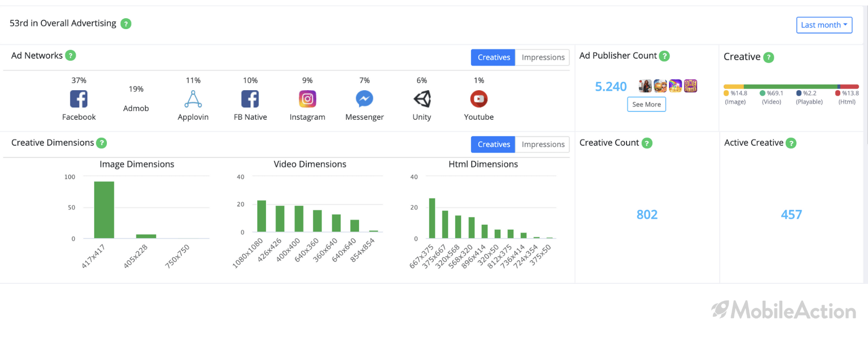Switch to Impressions tab in Creative Dimensions
Screen dimensions: 868x344
point(543,144)
